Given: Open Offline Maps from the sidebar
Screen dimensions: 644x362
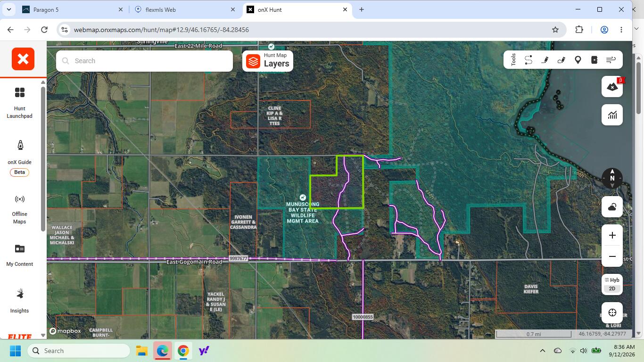Looking at the screenshot, I should click(x=20, y=209).
